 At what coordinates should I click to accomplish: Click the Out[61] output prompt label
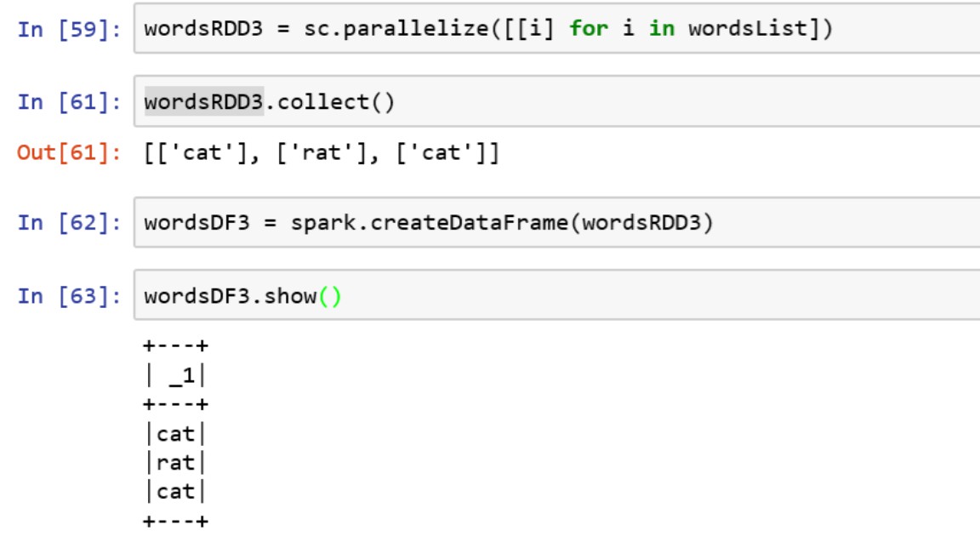click(x=69, y=154)
